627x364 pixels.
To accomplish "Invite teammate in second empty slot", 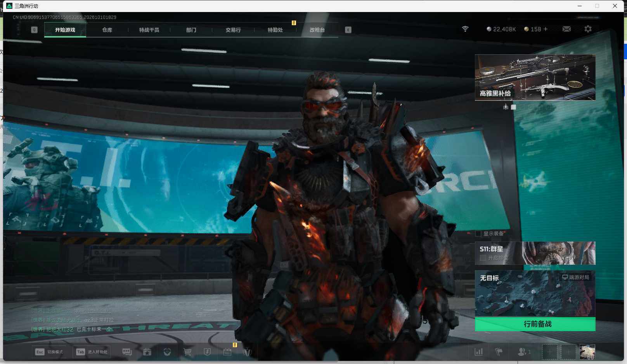I will click(x=568, y=352).
